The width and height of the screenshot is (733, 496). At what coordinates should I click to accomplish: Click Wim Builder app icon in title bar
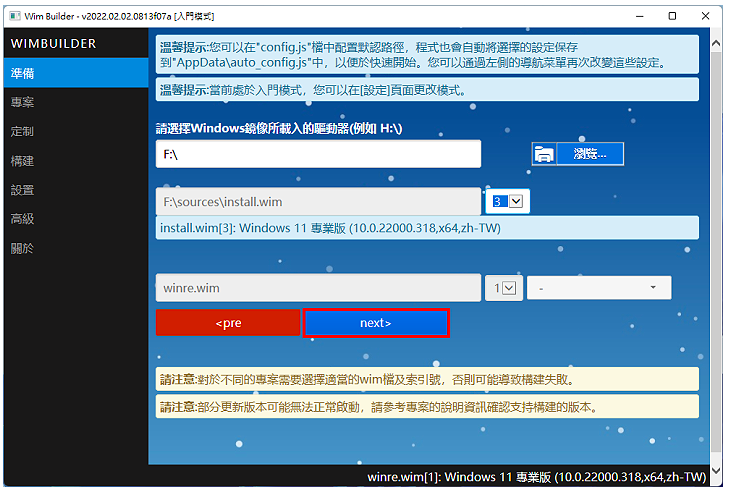[x=15, y=16]
